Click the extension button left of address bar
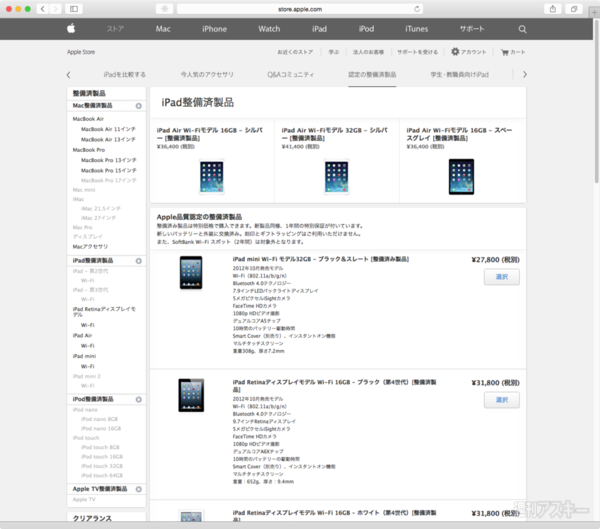The width and height of the screenshot is (600, 529). (x=165, y=9)
